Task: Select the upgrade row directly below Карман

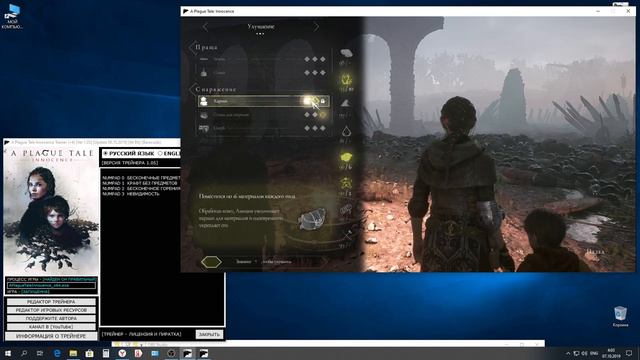Action: (263, 115)
